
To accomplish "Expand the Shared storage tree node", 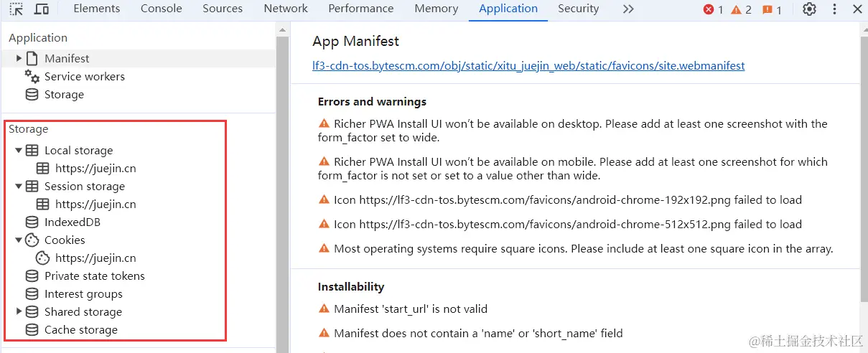I will pyautogui.click(x=19, y=312).
